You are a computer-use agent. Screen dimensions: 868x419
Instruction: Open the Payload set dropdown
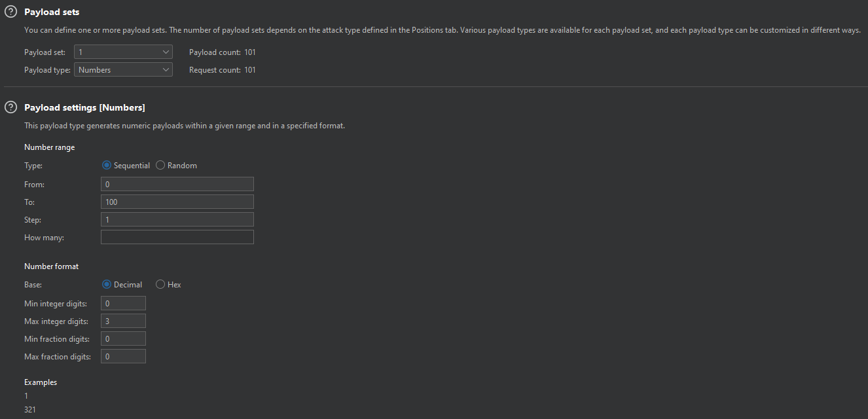click(123, 52)
